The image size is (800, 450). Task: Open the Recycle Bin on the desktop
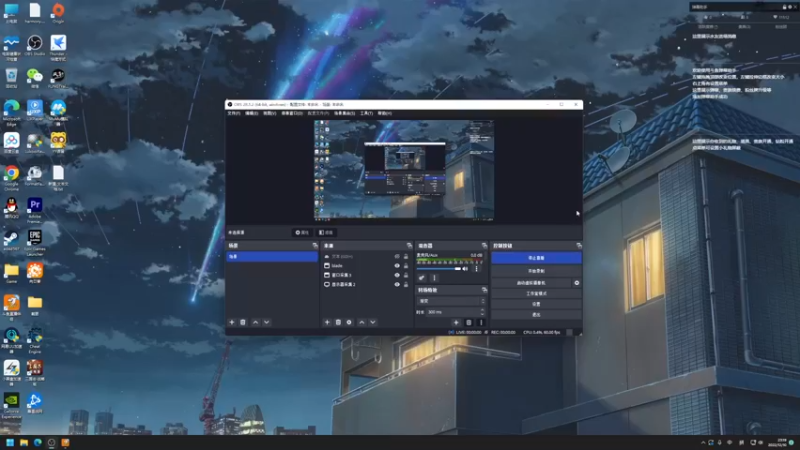tap(11, 78)
